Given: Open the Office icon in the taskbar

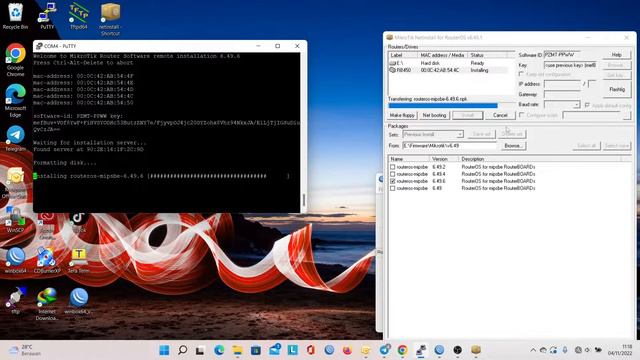Looking at the screenshot, I should [x=311, y=350].
